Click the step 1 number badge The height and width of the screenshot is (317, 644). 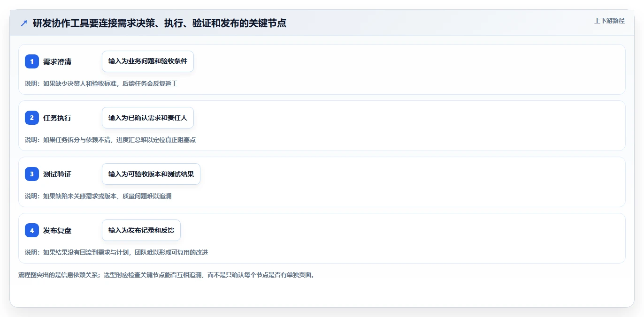32,61
